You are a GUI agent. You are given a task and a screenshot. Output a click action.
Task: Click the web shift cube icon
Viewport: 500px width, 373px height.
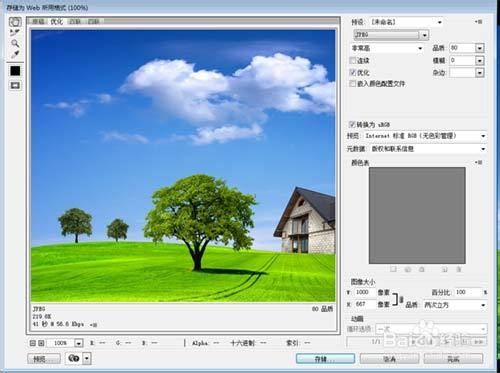coord(407,269)
